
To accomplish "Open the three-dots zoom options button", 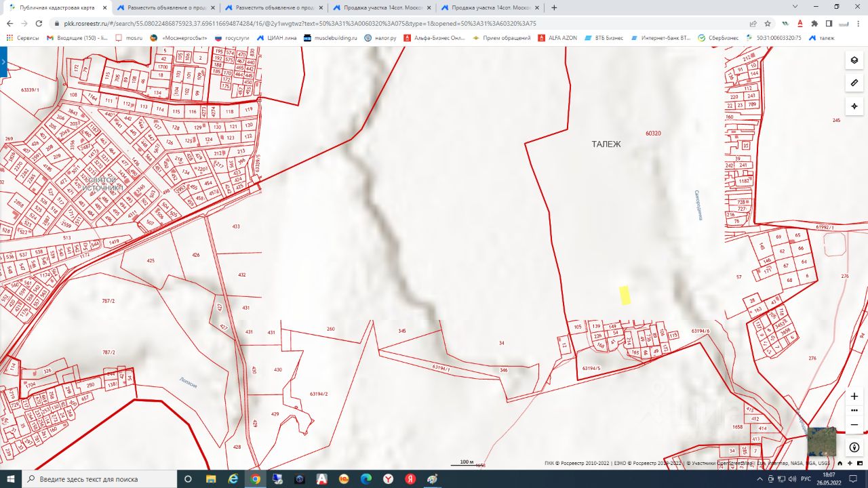I will 854,410.
